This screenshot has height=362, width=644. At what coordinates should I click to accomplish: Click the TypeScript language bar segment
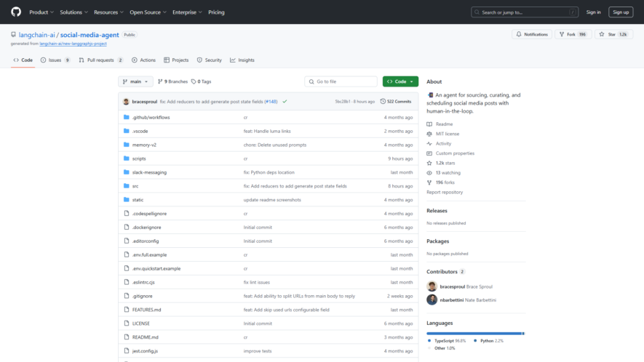(x=474, y=333)
